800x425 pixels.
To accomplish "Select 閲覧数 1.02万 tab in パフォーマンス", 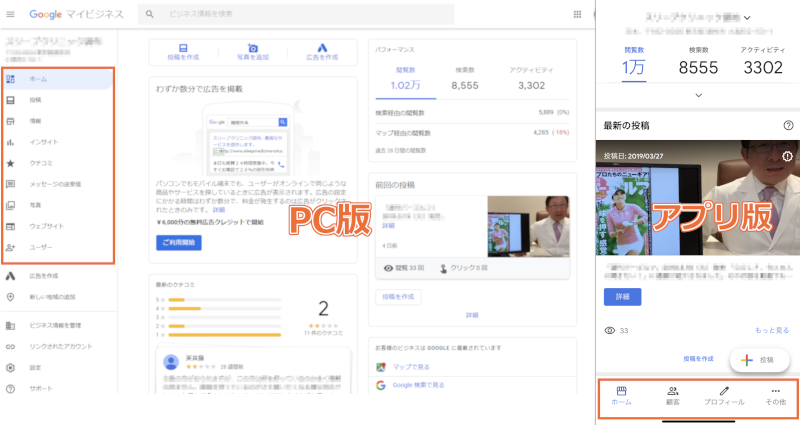I will (x=406, y=79).
